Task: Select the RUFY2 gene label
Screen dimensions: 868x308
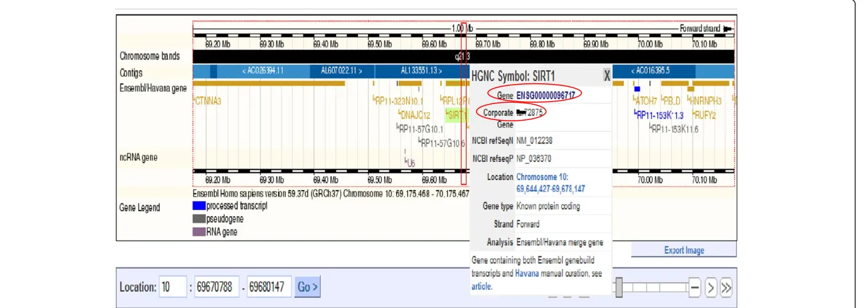Action: click(704, 115)
